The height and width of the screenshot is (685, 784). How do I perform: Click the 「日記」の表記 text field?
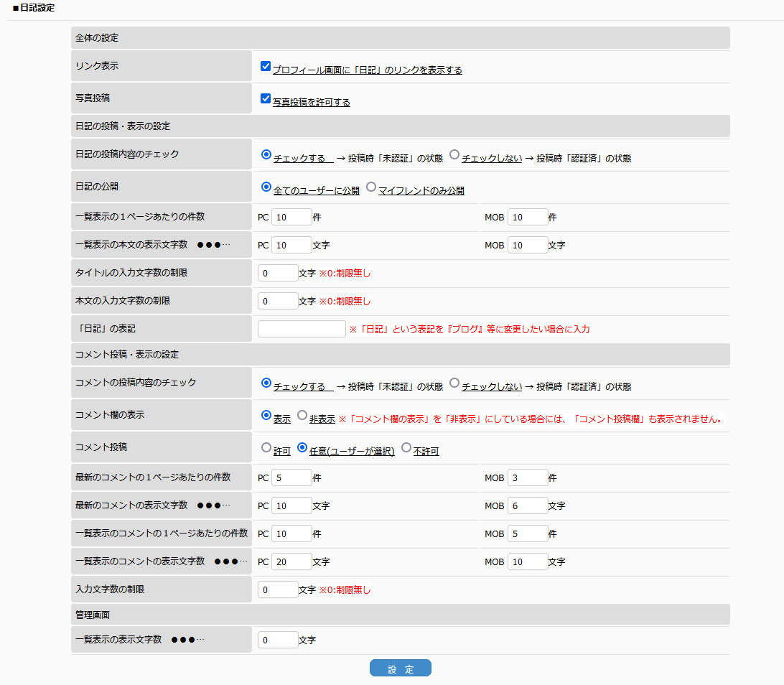302,329
